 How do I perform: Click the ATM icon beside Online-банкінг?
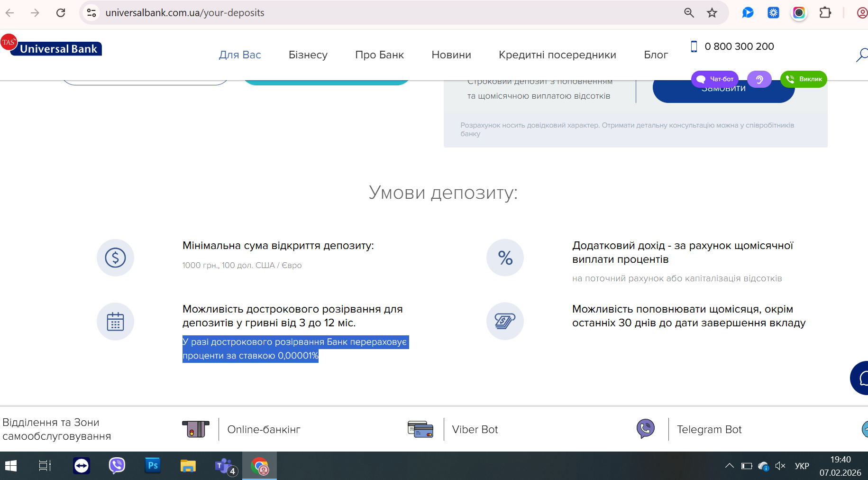point(196,429)
